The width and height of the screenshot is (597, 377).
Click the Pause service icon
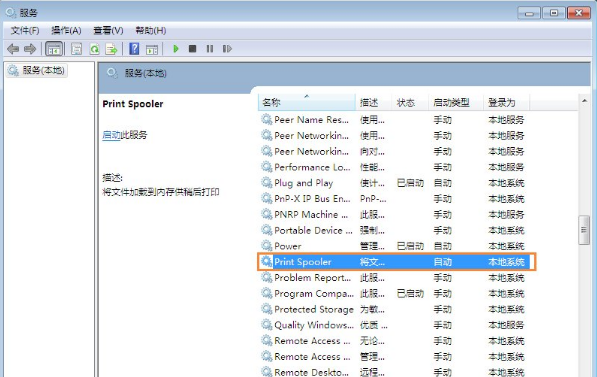click(x=210, y=49)
